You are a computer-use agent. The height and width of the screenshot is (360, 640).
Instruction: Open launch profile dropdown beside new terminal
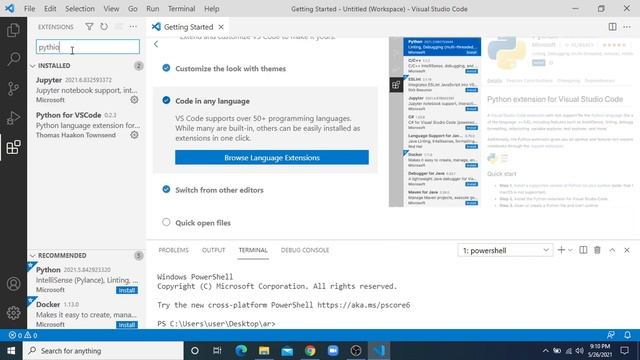click(x=571, y=250)
